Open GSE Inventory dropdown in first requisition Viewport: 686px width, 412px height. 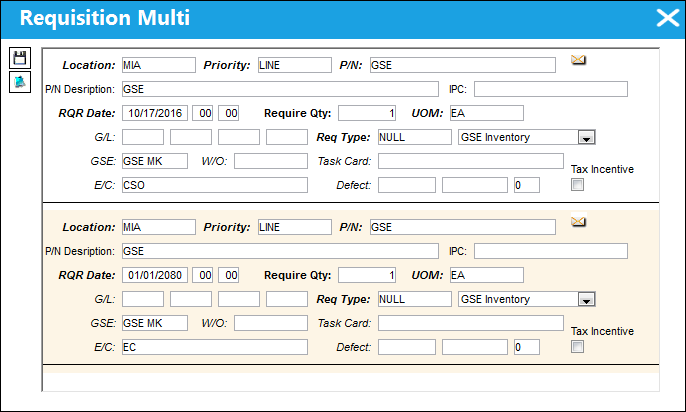point(586,138)
